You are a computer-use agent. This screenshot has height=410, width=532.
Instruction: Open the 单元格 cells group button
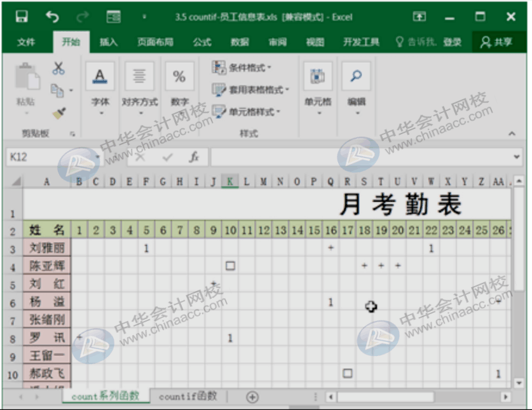318,88
